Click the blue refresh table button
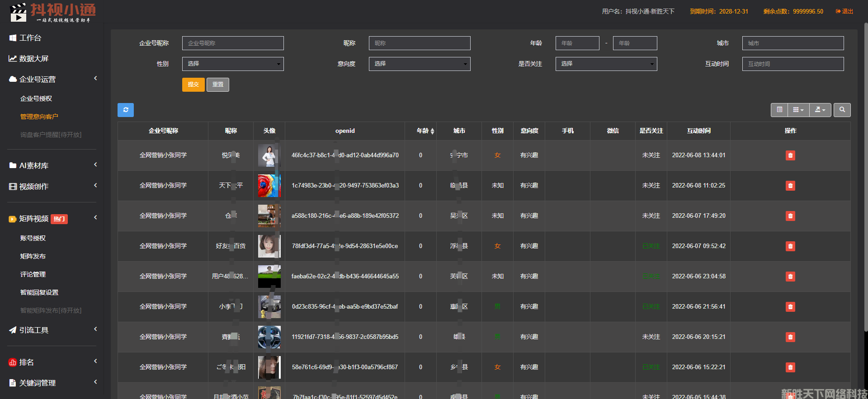868x399 pixels. coord(125,110)
